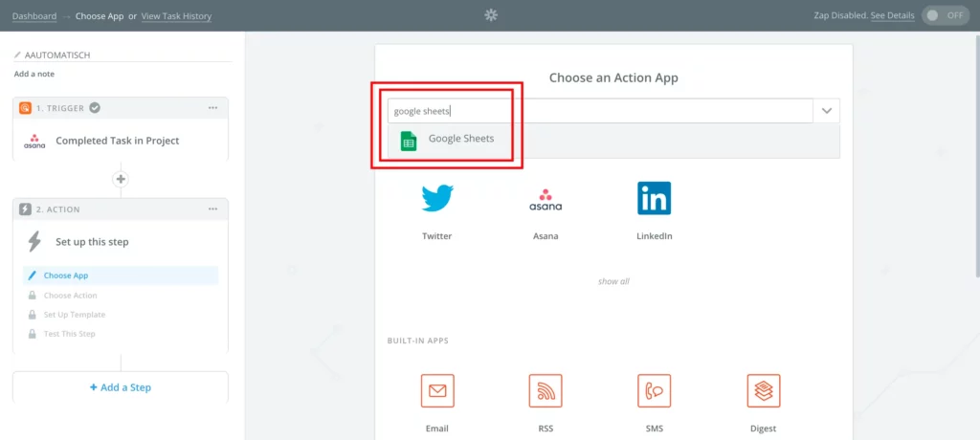Click the trigger completed checkmark icon
Screen dimensions: 980x440
tap(95, 107)
